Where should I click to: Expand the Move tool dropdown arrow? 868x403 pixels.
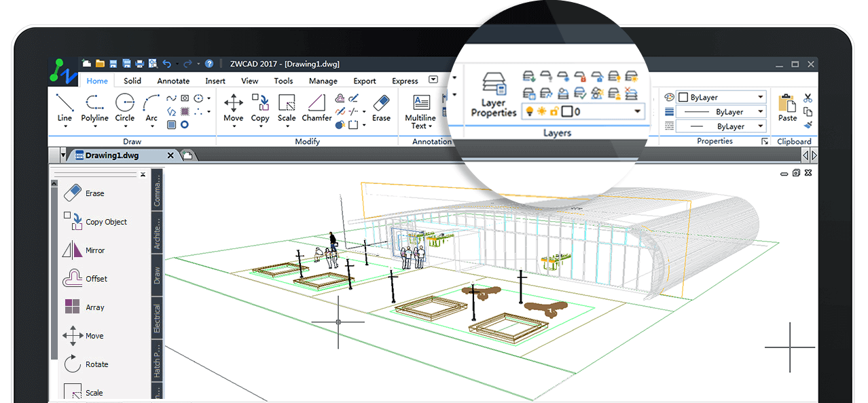point(233,126)
